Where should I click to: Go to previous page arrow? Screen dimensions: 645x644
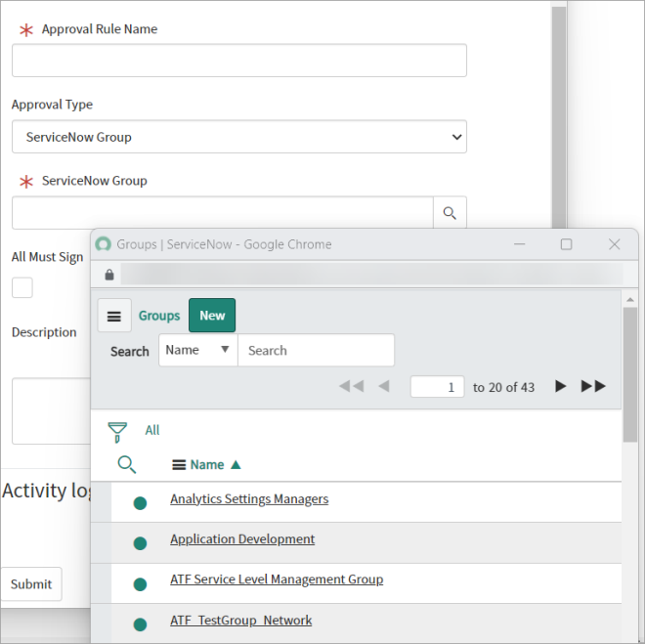tap(384, 387)
